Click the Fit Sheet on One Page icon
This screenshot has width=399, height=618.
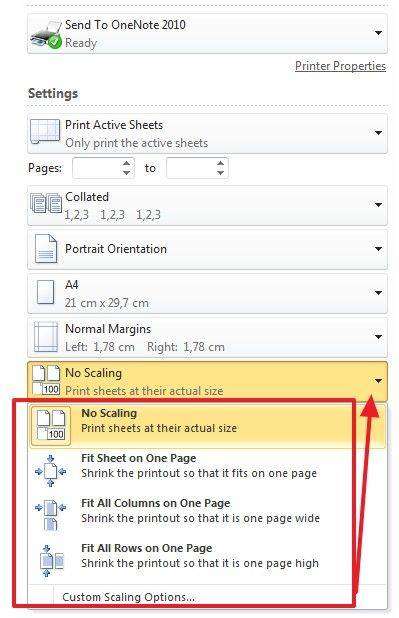(x=50, y=471)
